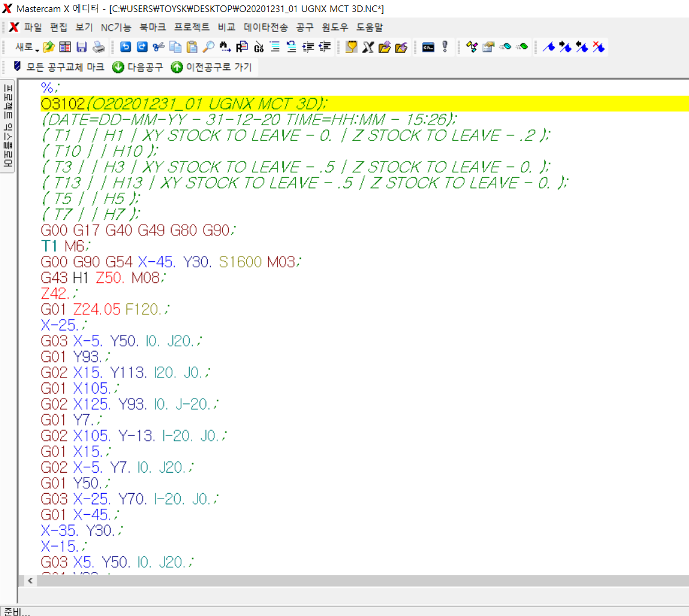Jump to the previous bookmark flag
Screen dimensions: 689x616
click(x=582, y=47)
